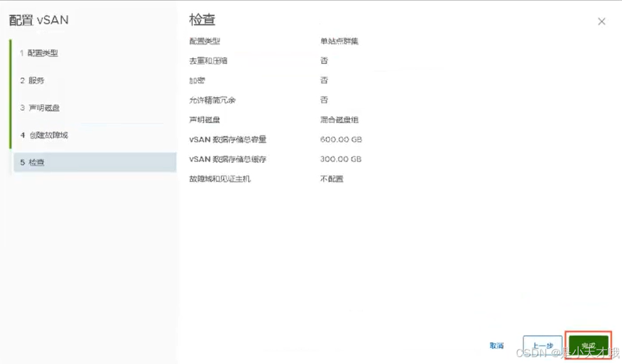Go to step 3 声明磁盘

[x=40, y=108]
